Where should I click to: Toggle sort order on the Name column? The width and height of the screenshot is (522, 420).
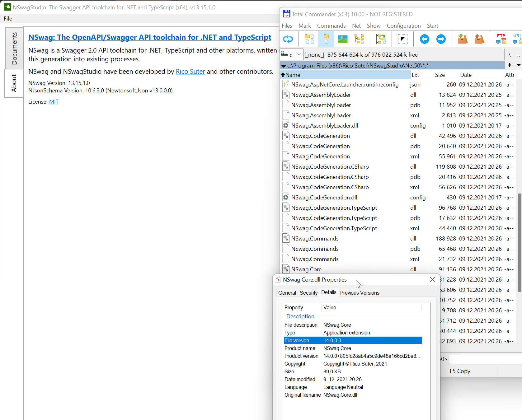294,75
